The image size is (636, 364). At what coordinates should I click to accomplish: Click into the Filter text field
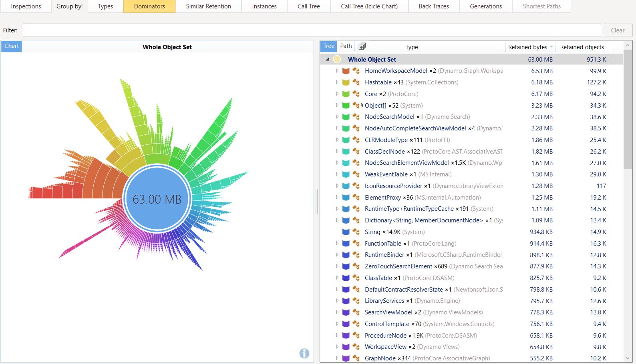[312, 30]
